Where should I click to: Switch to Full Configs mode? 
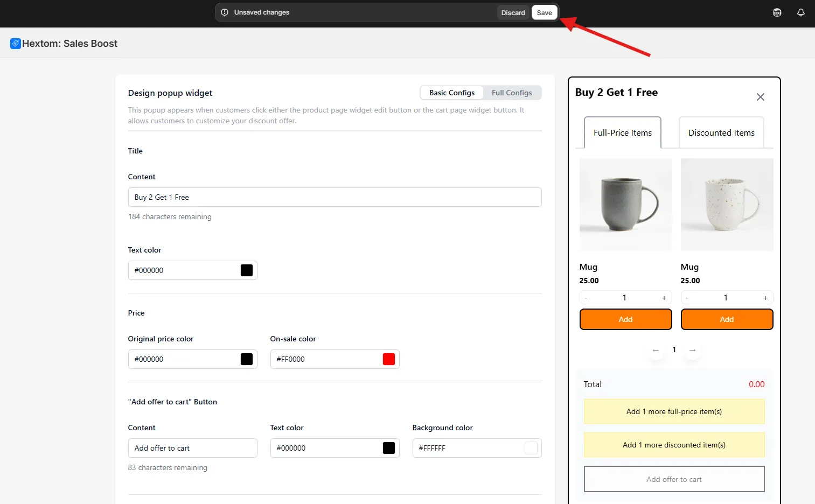tap(512, 93)
